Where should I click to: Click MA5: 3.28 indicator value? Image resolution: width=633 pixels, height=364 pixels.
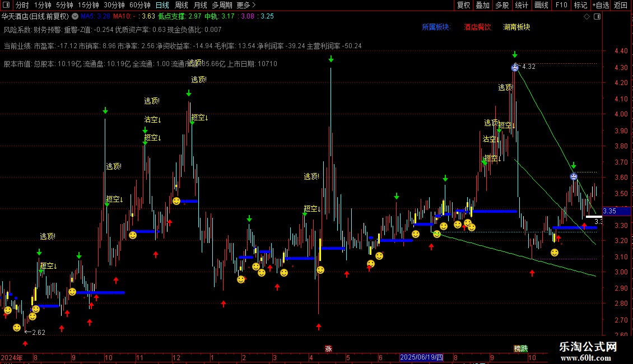pos(95,16)
